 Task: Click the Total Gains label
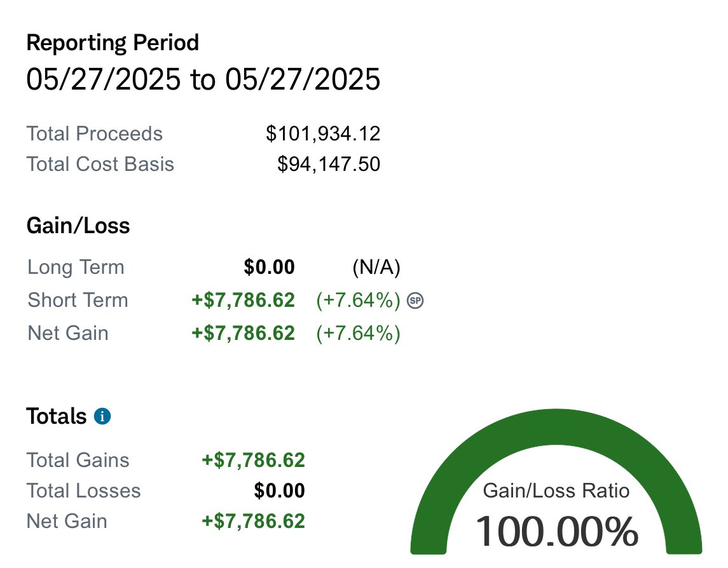click(78, 461)
